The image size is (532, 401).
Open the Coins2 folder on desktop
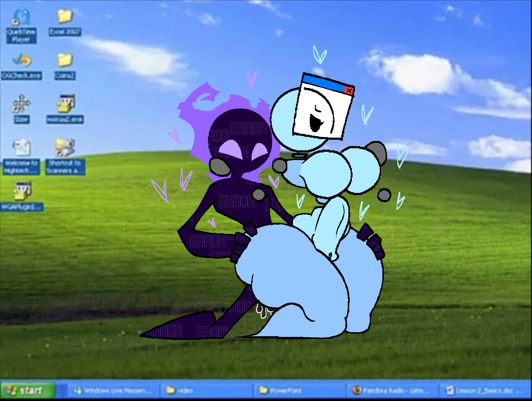click(65, 60)
